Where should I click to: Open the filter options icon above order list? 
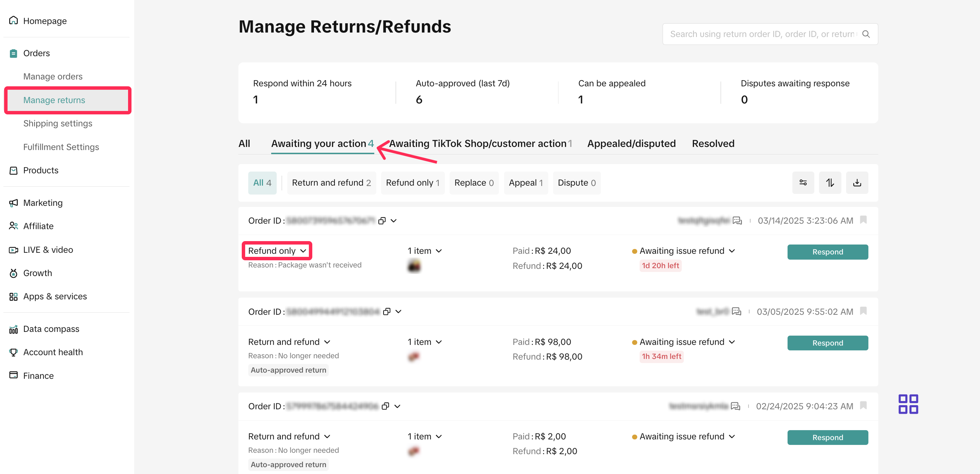803,183
